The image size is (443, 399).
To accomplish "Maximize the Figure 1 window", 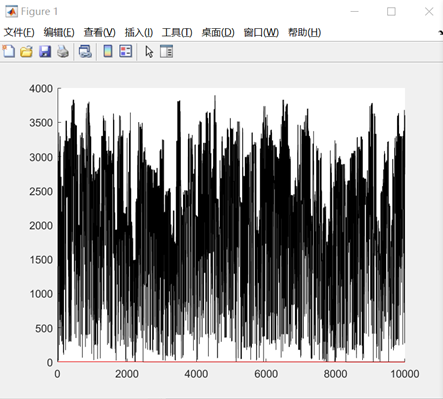I will coord(391,12).
